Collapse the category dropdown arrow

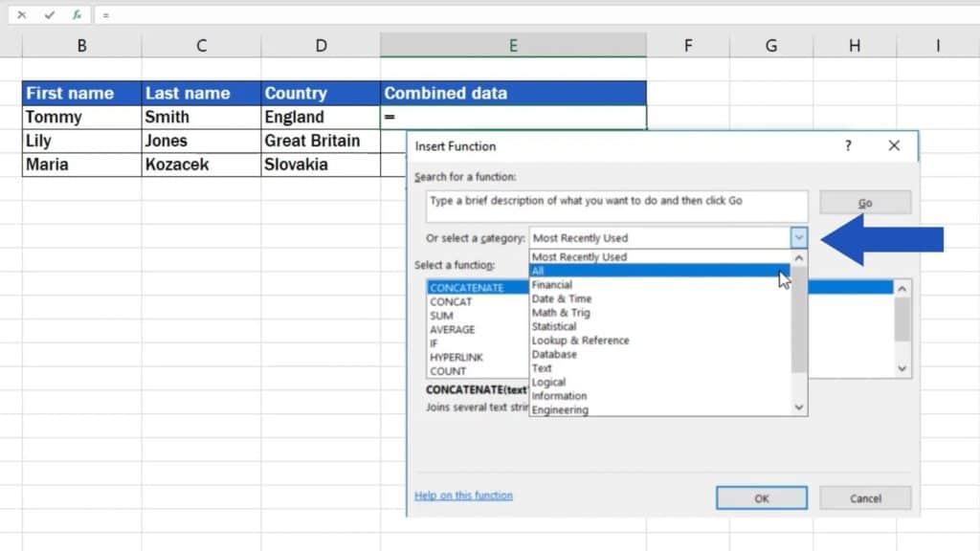point(799,237)
